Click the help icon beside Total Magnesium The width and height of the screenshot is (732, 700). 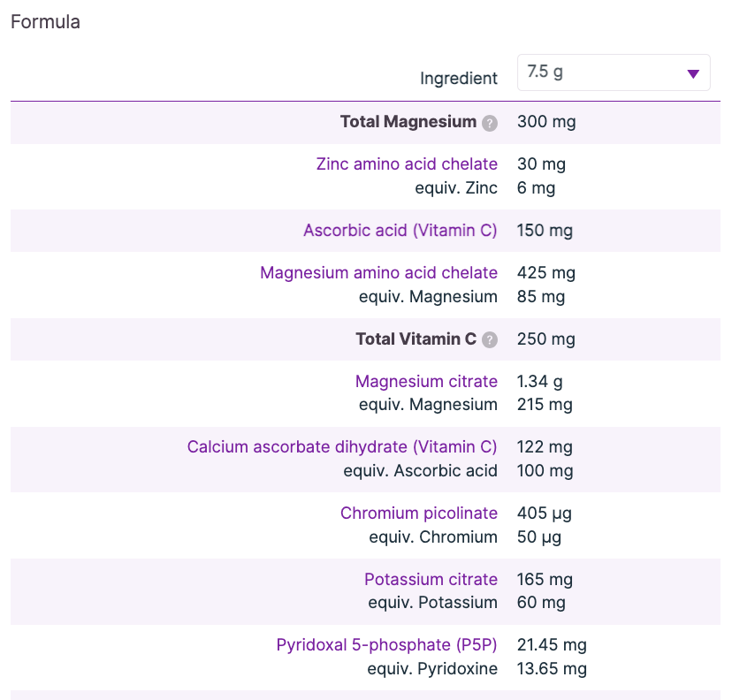[490, 123]
